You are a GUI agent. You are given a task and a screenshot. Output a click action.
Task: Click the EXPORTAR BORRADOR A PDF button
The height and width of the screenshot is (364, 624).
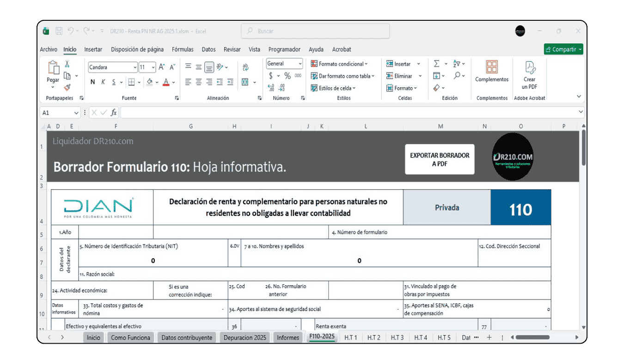440,159
